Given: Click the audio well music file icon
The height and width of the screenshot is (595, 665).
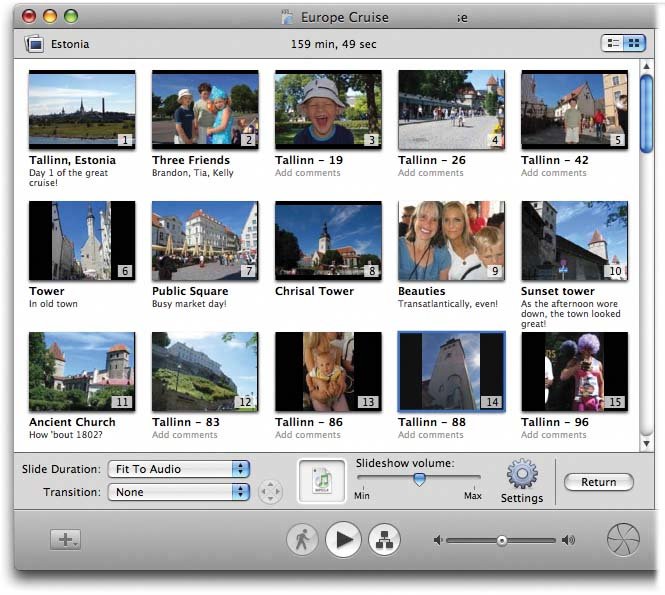Looking at the screenshot, I should 322,481.
